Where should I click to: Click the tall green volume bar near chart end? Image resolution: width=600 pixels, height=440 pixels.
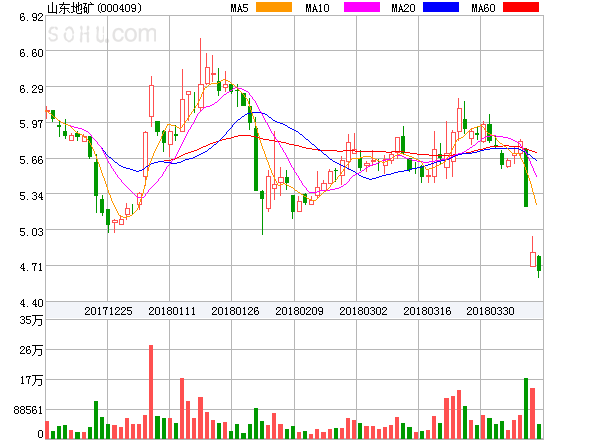coord(526,408)
